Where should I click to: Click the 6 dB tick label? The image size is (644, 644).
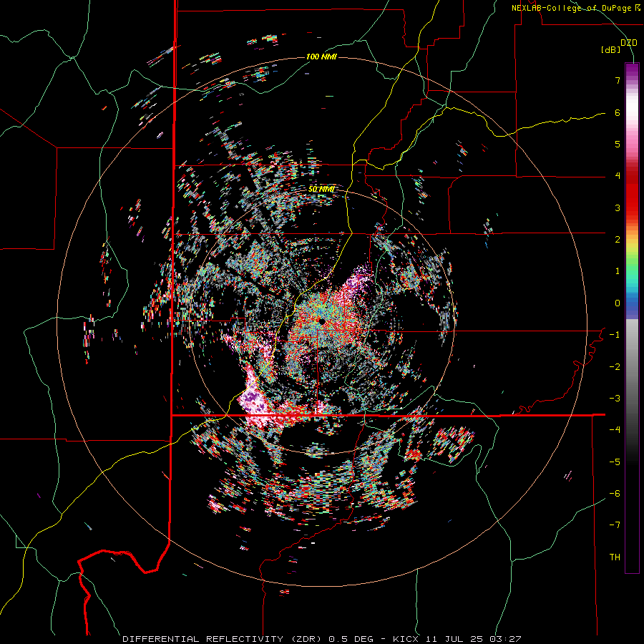[618, 112]
